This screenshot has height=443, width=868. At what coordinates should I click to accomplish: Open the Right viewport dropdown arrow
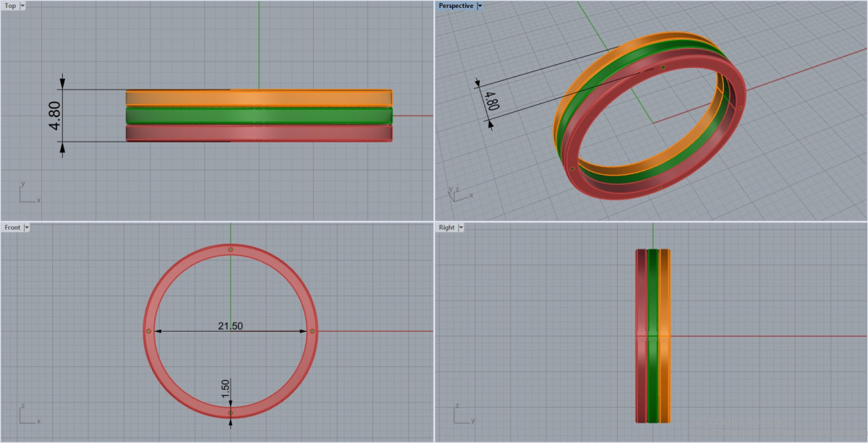click(461, 228)
